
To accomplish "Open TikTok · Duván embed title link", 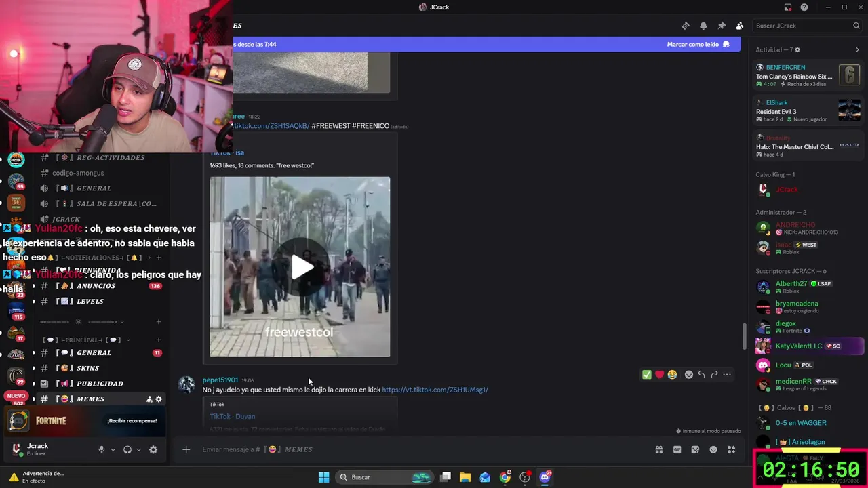I will [233, 416].
